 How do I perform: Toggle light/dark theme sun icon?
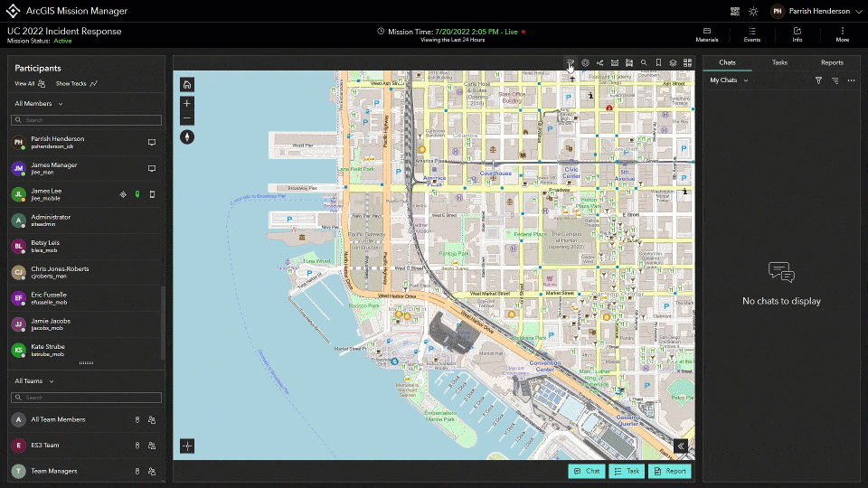click(753, 11)
